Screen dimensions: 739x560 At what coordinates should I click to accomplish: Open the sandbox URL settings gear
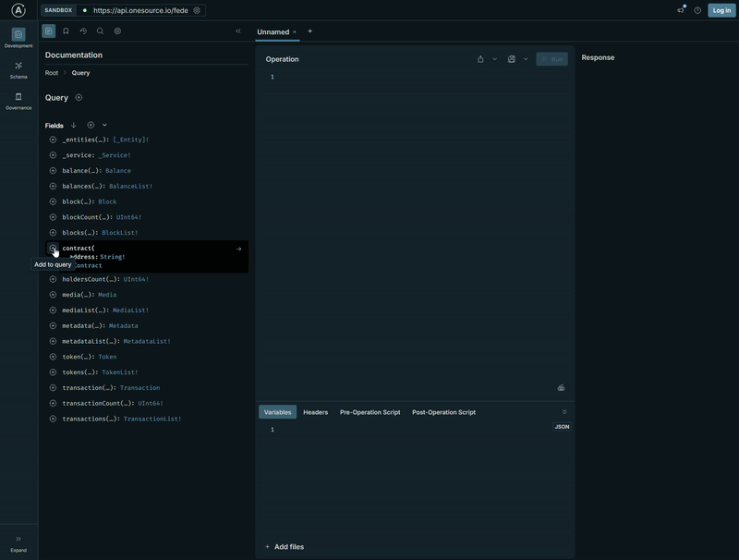tap(194, 10)
